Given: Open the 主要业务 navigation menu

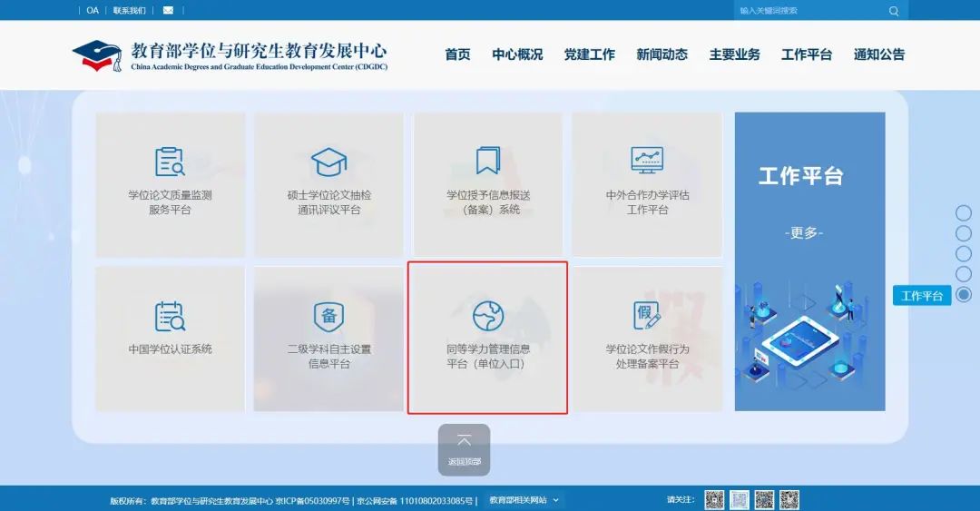Looking at the screenshot, I should 734,54.
